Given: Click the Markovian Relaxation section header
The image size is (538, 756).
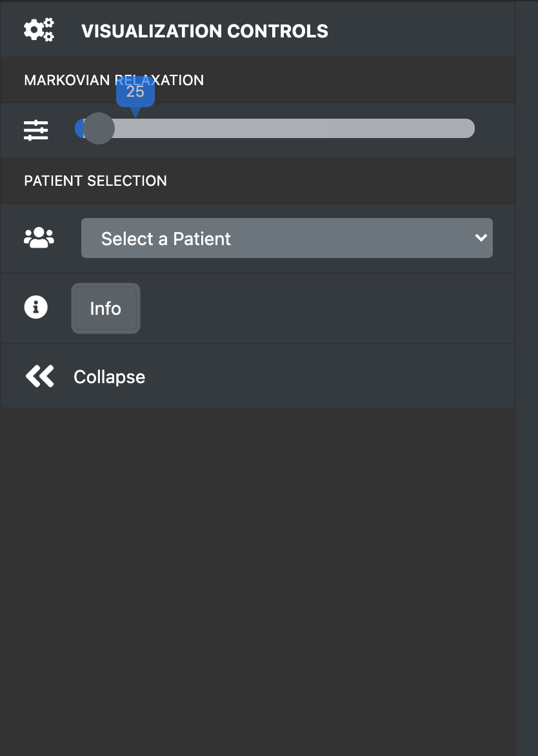Looking at the screenshot, I should coord(114,80).
